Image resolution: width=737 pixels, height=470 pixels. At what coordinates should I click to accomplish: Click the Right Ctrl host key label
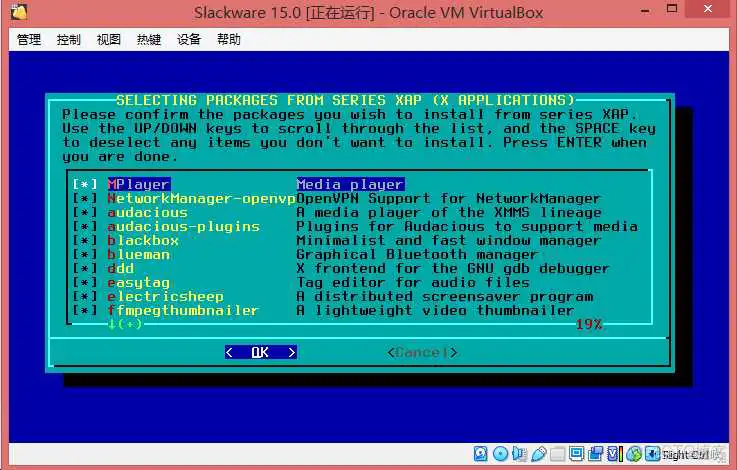point(685,454)
